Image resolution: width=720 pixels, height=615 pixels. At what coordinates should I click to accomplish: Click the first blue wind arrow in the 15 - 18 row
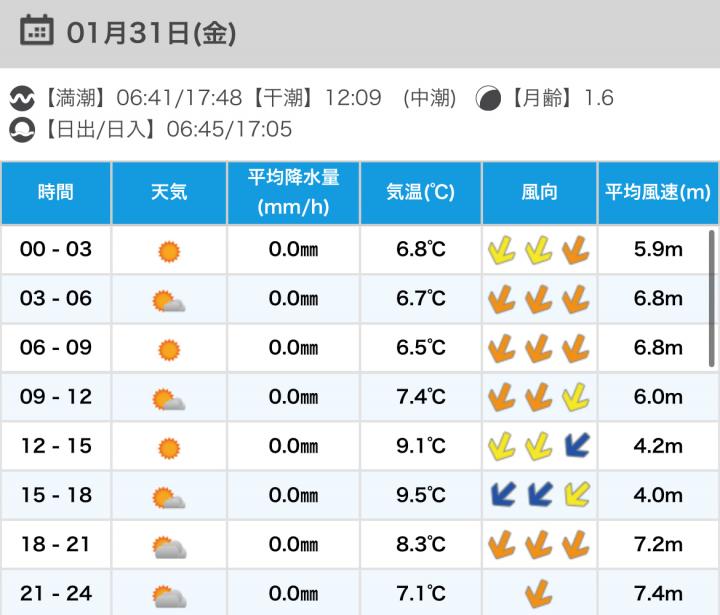503,495
